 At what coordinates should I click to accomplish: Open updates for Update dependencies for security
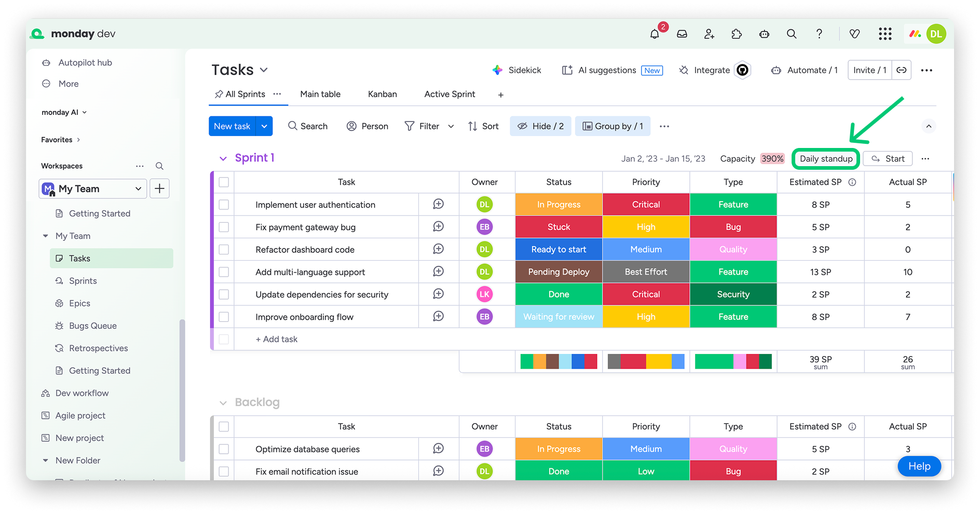pos(439,294)
